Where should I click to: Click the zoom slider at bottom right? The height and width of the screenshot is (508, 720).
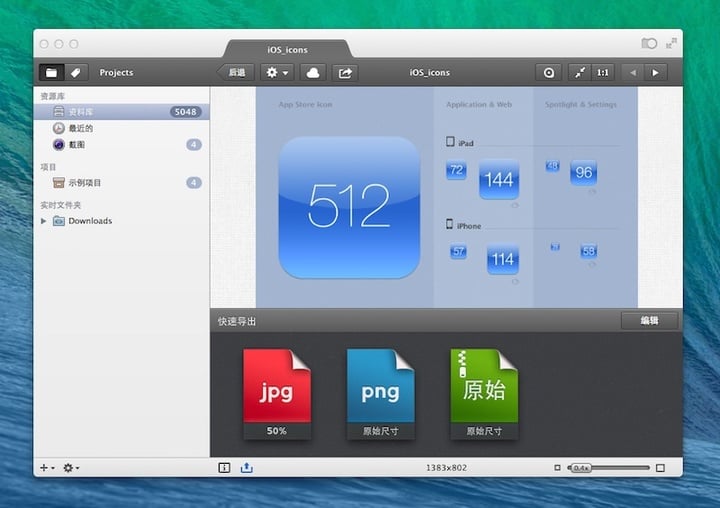(610, 468)
